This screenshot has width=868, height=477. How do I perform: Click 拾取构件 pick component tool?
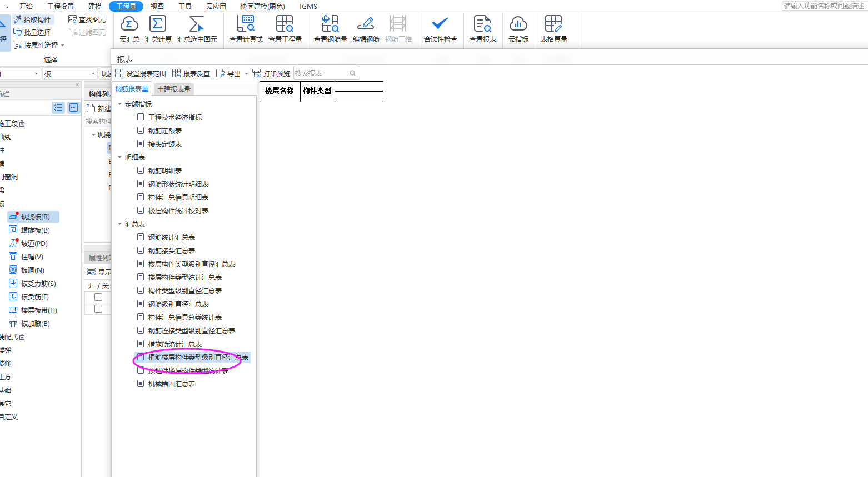33,19
